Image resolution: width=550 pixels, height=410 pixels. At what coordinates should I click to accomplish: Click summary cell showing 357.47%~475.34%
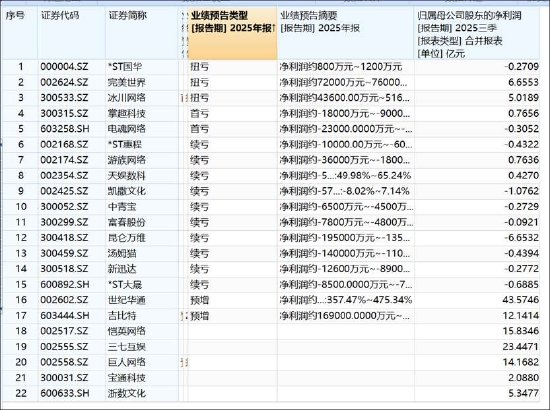(346, 300)
